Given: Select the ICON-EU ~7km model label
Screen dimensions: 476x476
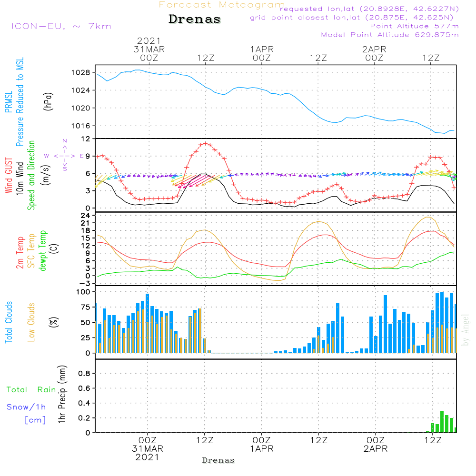Looking at the screenshot, I should tap(61, 26).
